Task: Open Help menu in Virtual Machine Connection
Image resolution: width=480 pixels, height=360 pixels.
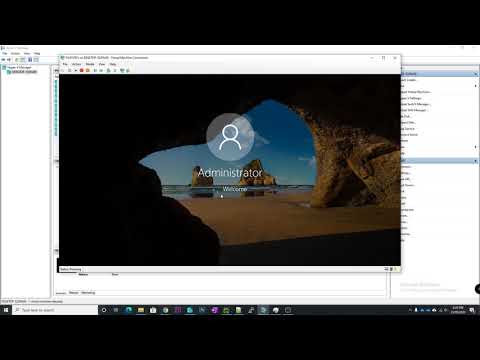Action: [113, 64]
